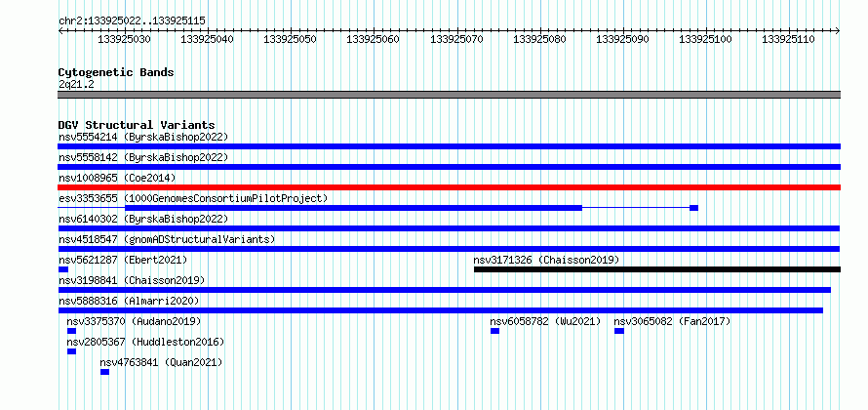Select the gray 2q21.2 cytogenetic band bar

[449, 95]
